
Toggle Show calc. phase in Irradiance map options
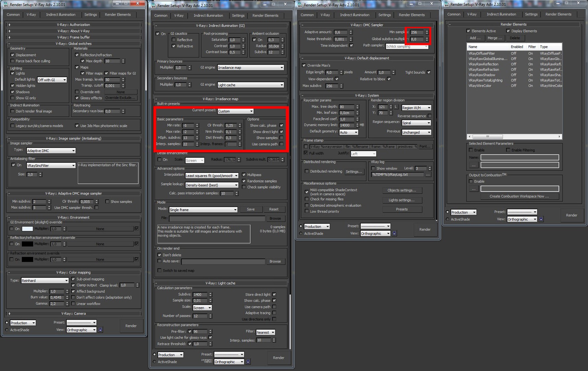(x=281, y=125)
